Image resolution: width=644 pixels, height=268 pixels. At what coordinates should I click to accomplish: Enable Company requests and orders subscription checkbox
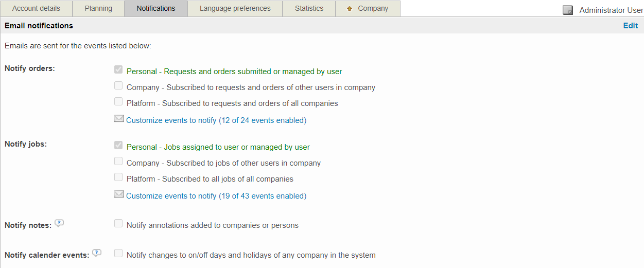tap(118, 86)
